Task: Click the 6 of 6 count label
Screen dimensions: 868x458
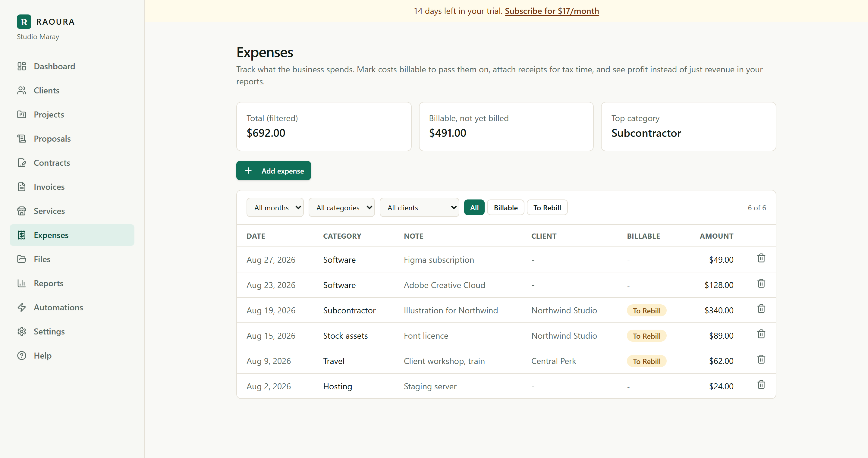Action: point(757,208)
